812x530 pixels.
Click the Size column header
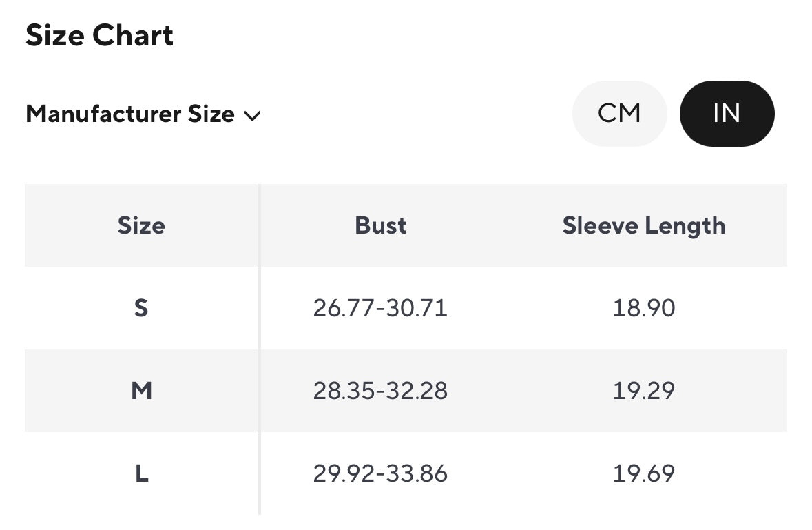pyautogui.click(x=141, y=225)
